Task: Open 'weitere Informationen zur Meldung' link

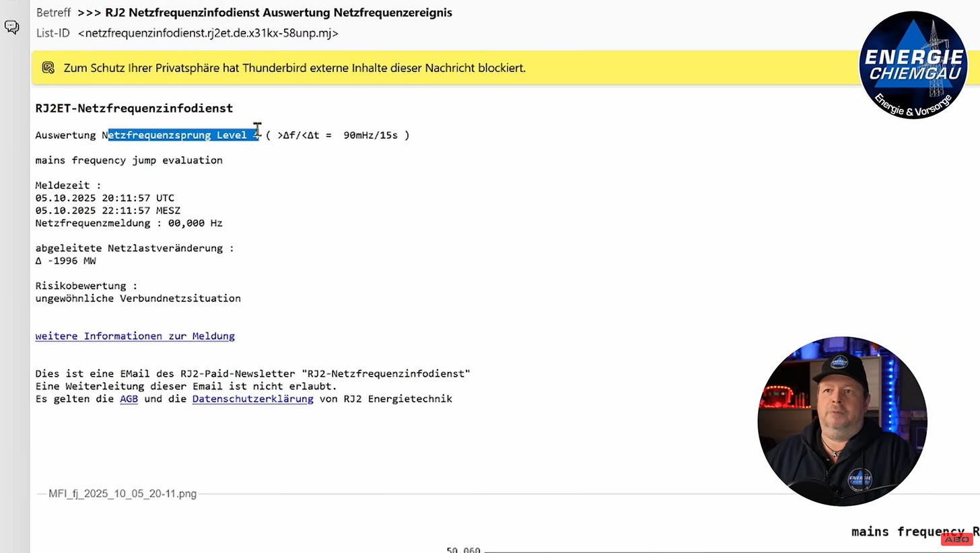Action: click(x=135, y=336)
